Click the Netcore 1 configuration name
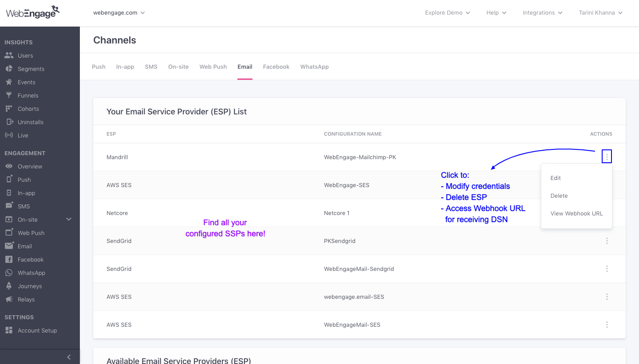Screen dimensions: 639x364 pos(337,213)
